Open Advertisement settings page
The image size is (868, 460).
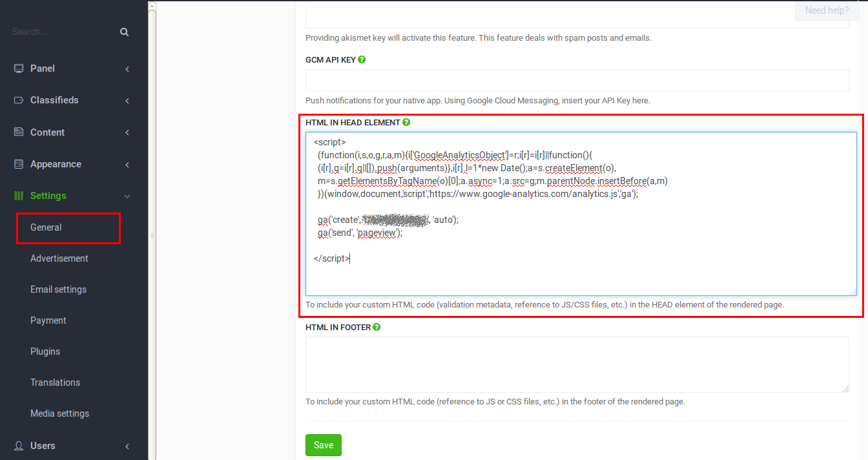tap(59, 258)
